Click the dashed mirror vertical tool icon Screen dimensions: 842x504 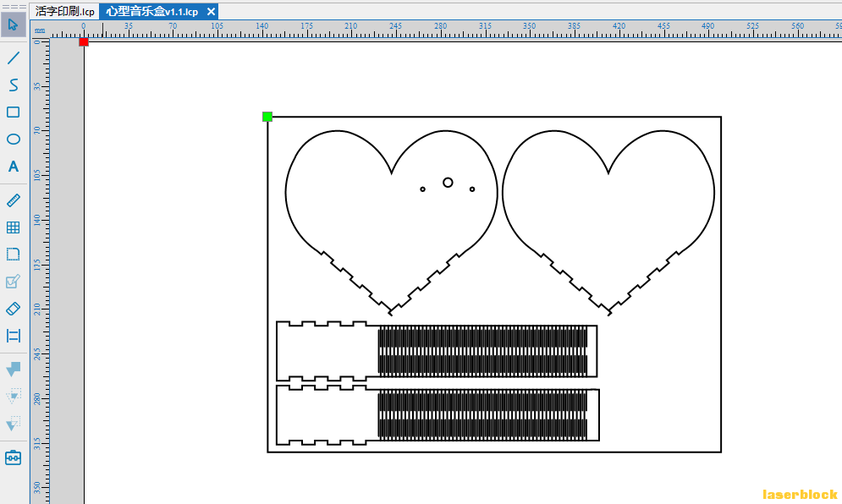pyautogui.click(x=14, y=424)
